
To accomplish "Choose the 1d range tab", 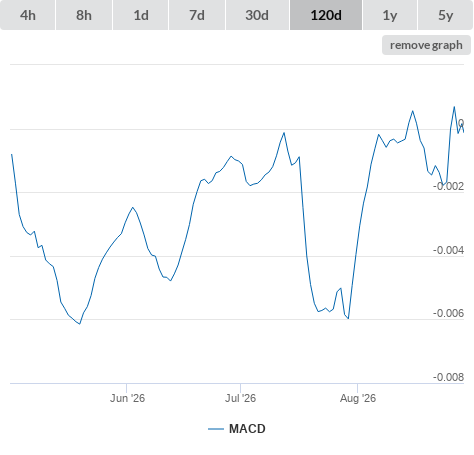I will coord(141,15).
